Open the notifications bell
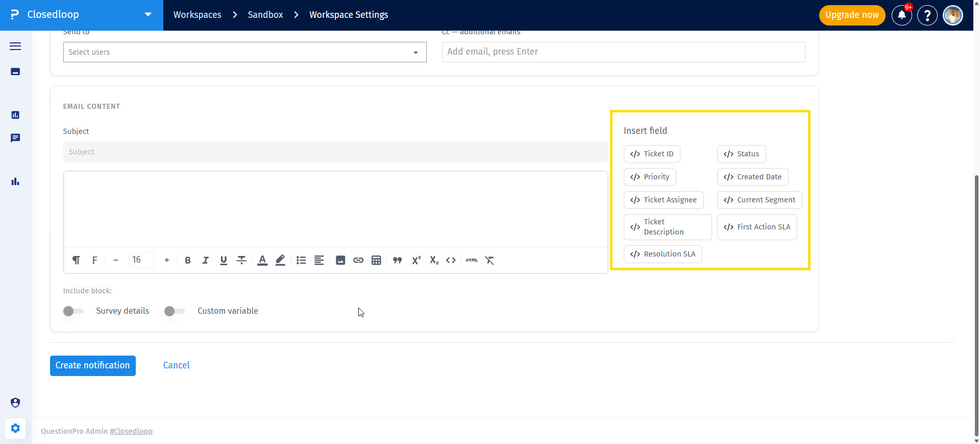Image resolution: width=980 pixels, height=444 pixels. point(901,15)
